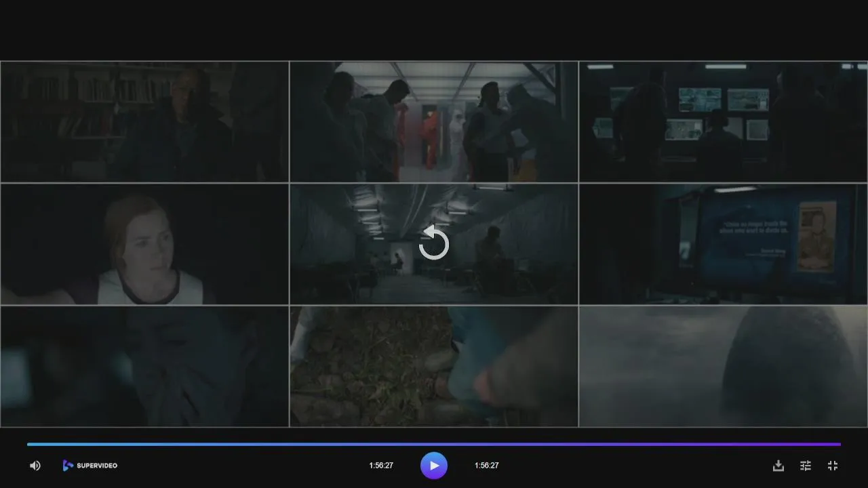The width and height of the screenshot is (868, 488).
Task: Click the elapsed time 1:56:27 left of play
Action: (381, 466)
